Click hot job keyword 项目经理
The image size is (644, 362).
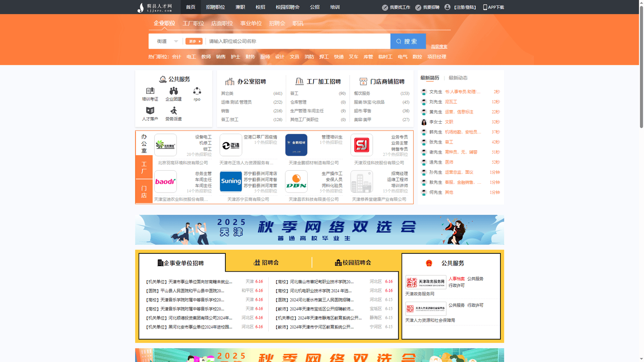pyautogui.click(x=436, y=57)
